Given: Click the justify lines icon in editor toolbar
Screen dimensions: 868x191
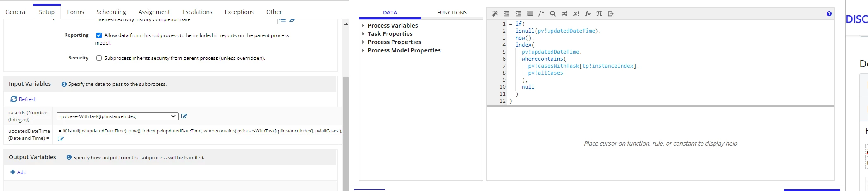Looking at the screenshot, I should pos(529,14).
